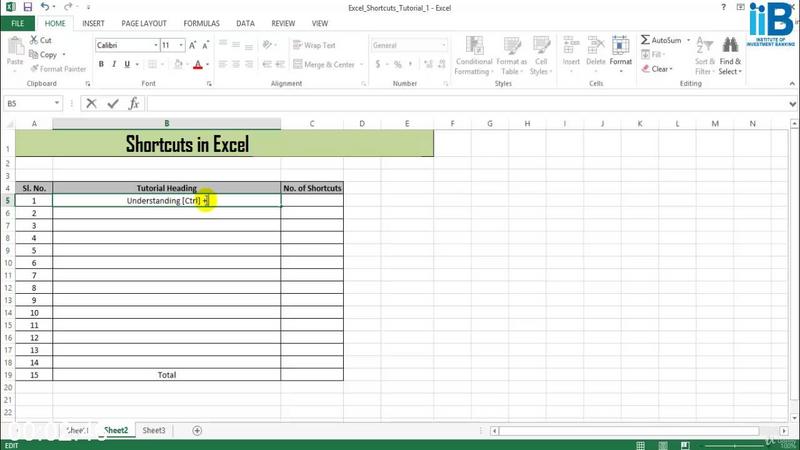Switch to the INSERT tab

coord(93,23)
